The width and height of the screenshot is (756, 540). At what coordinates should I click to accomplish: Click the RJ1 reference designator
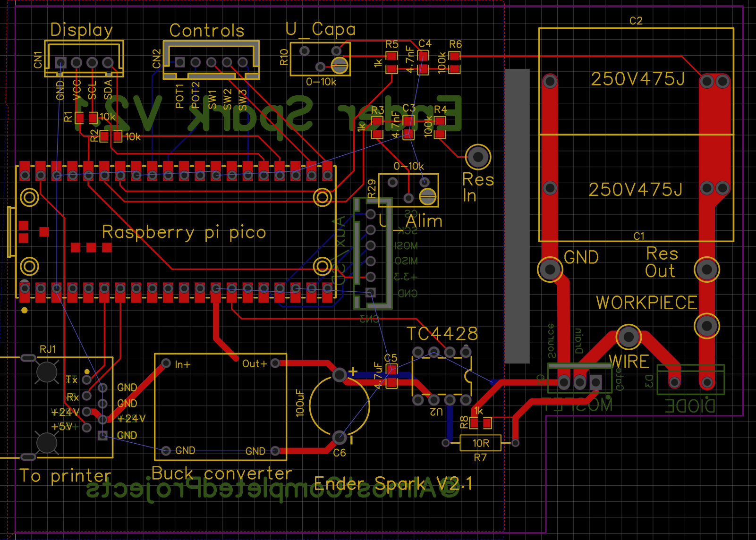[x=48, y=349]
